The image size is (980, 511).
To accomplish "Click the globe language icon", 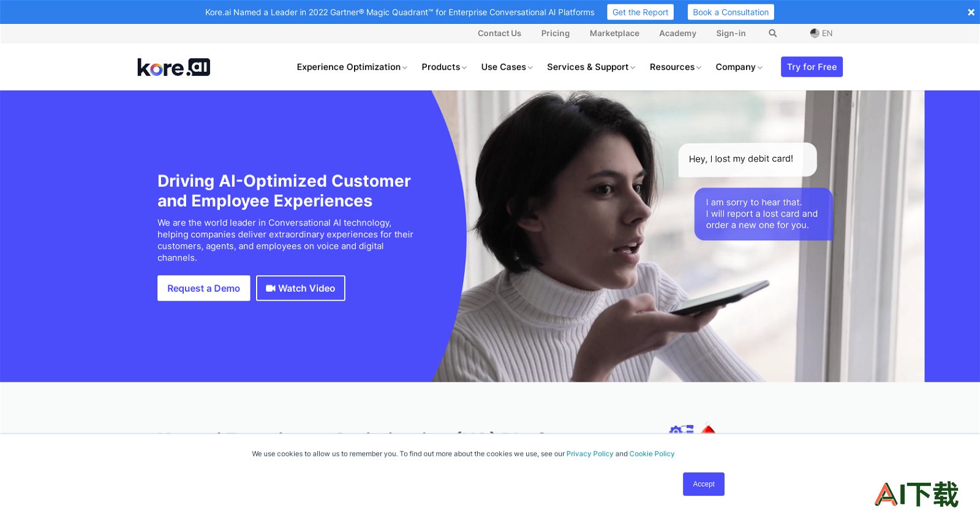I will click(815, 33).
